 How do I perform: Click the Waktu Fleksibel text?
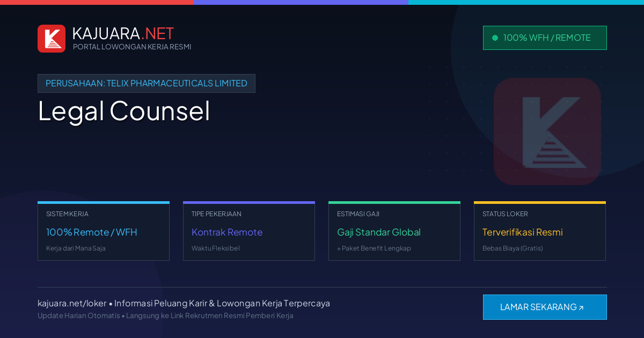(x=216, y=248)
